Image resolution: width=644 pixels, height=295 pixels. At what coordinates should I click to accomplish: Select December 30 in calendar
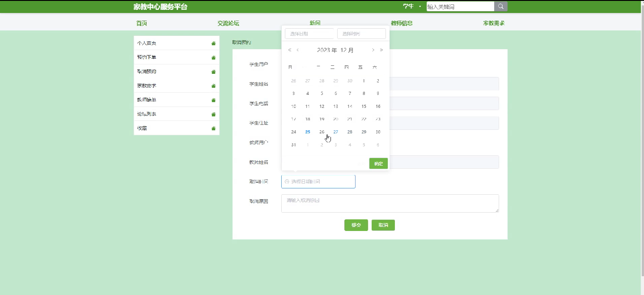tap(378, 132)
